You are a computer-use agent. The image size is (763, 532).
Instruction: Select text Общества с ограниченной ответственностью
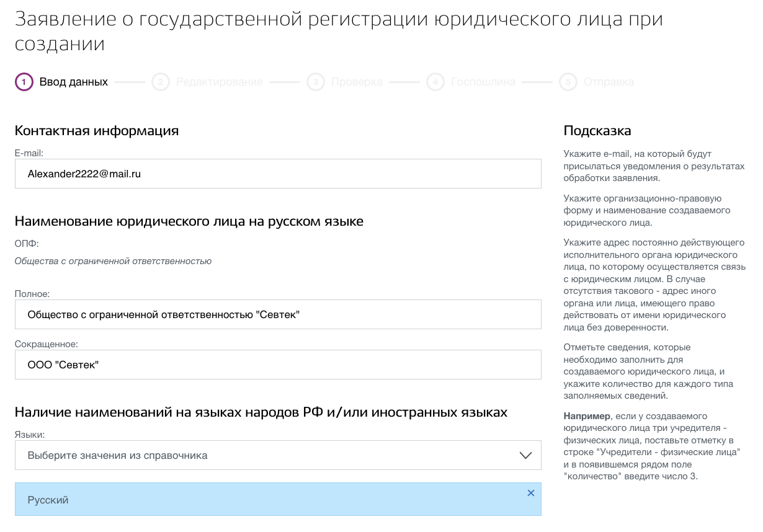pyautogui.click(x=113, y=261)
